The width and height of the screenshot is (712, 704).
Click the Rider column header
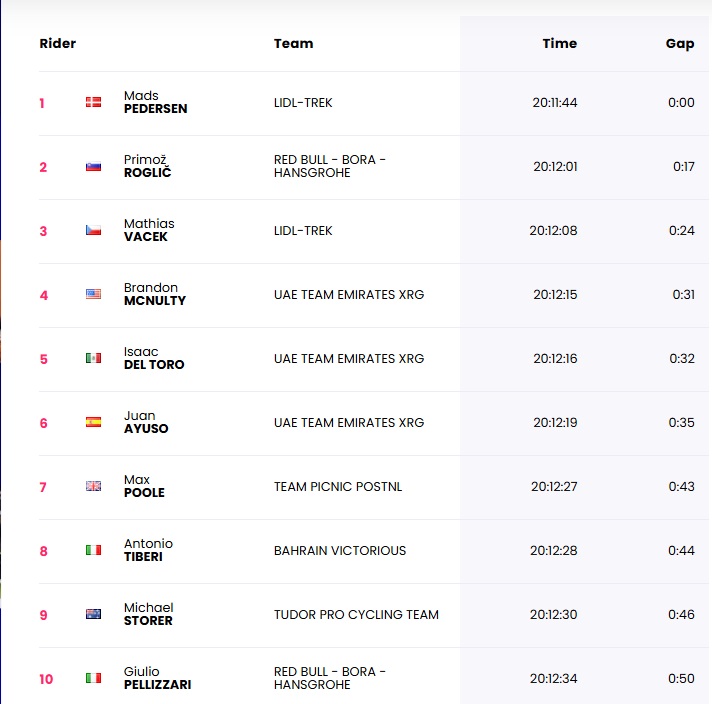(x=58, y=43)
